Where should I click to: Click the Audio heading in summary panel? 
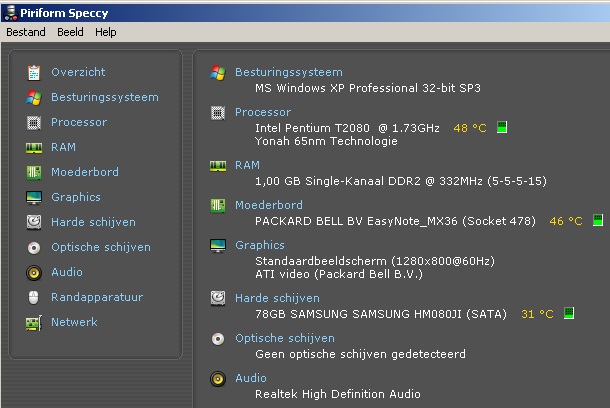coord(251,378)
